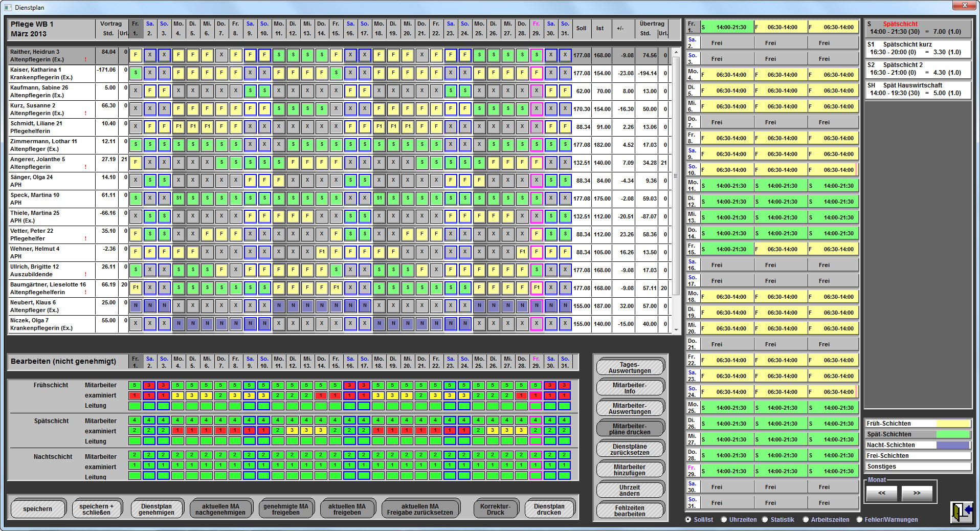Viewport: 980px width, 531px height.
Task: Select the Uhrzeiten radio button
Action: click(724, 519)
